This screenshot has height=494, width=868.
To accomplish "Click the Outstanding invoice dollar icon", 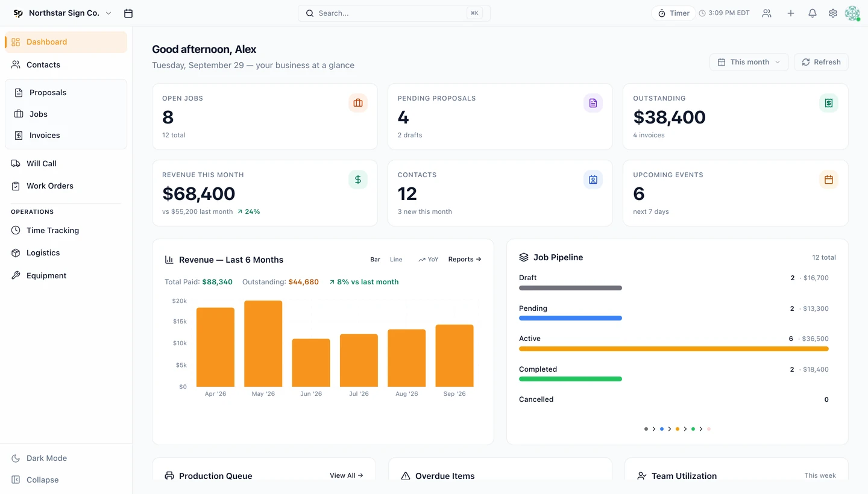I will click(829, 103).
